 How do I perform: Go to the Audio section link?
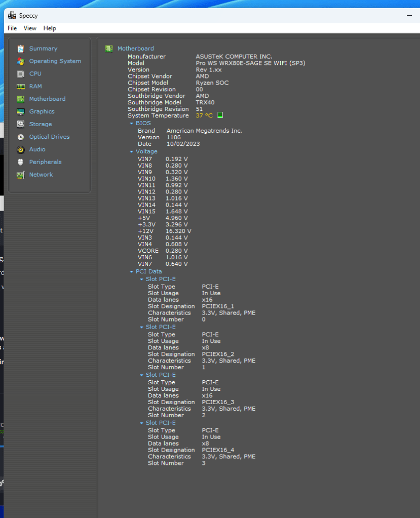tap(37, 149)
